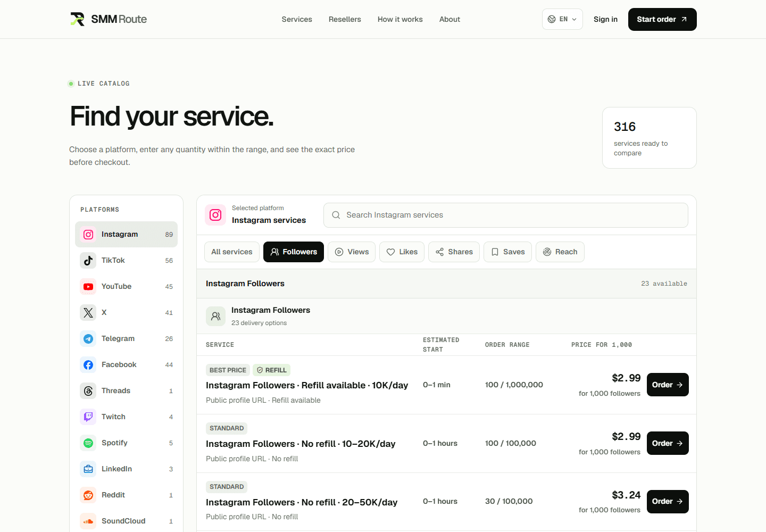Click the YouTube platform icon

tap(88, 287)
